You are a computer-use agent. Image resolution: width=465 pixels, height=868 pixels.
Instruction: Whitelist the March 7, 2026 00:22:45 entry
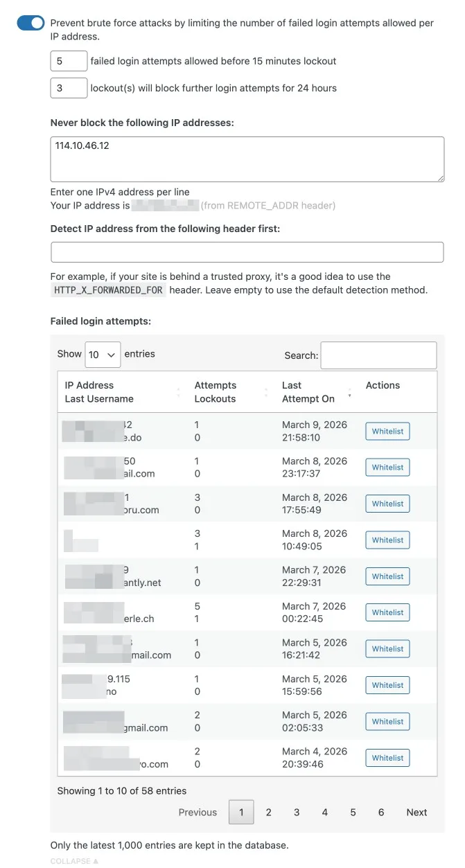pos(387,612)
